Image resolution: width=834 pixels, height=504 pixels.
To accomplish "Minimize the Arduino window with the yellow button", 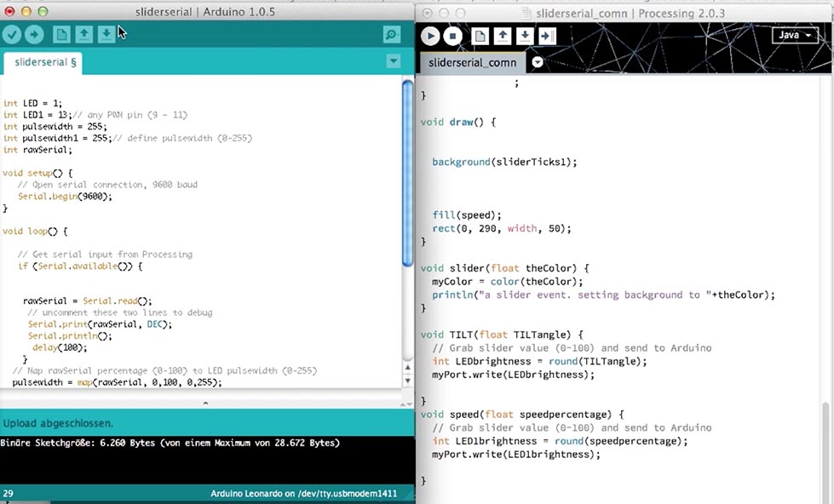I will click(x=26, y=11).
